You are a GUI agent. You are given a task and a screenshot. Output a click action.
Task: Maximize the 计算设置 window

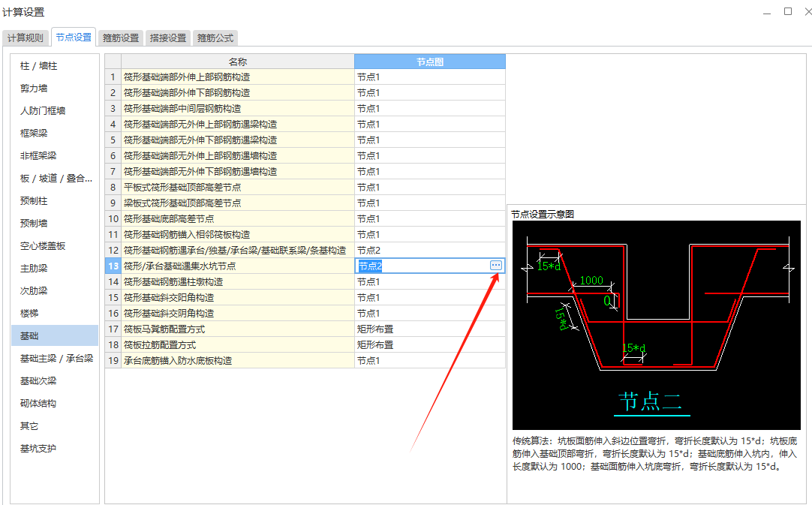click(x=788, y=11)
